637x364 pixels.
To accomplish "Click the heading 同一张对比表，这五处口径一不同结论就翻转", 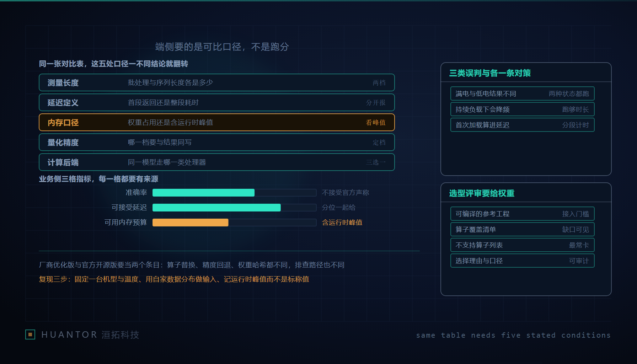I will click(x=113, y=64).
